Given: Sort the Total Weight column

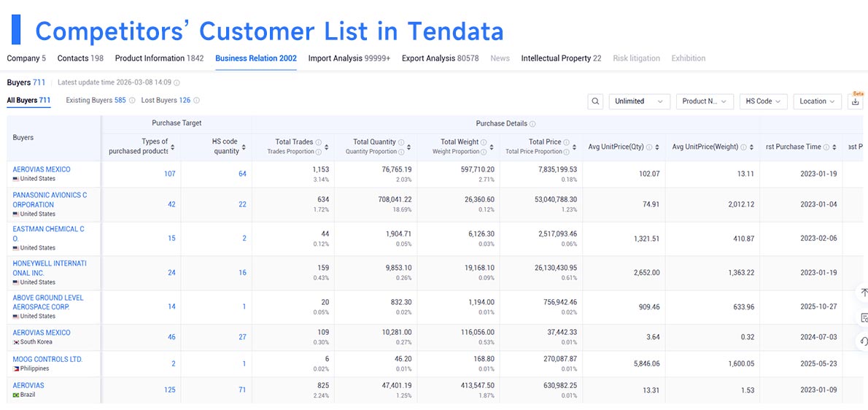Looking at the screenshot, I should 492,147.
